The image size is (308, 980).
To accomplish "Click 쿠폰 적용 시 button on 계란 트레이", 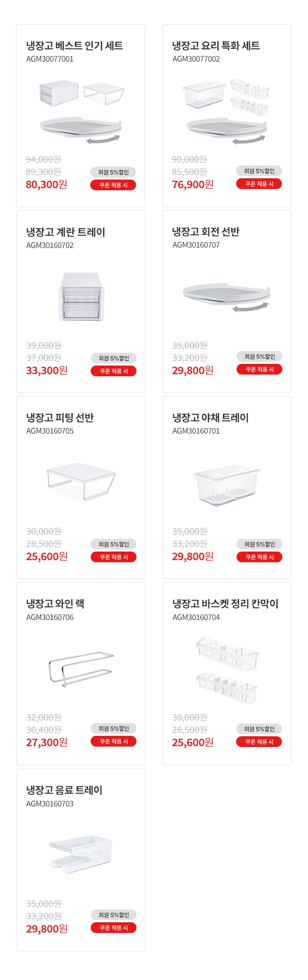I will pos(114,371).
